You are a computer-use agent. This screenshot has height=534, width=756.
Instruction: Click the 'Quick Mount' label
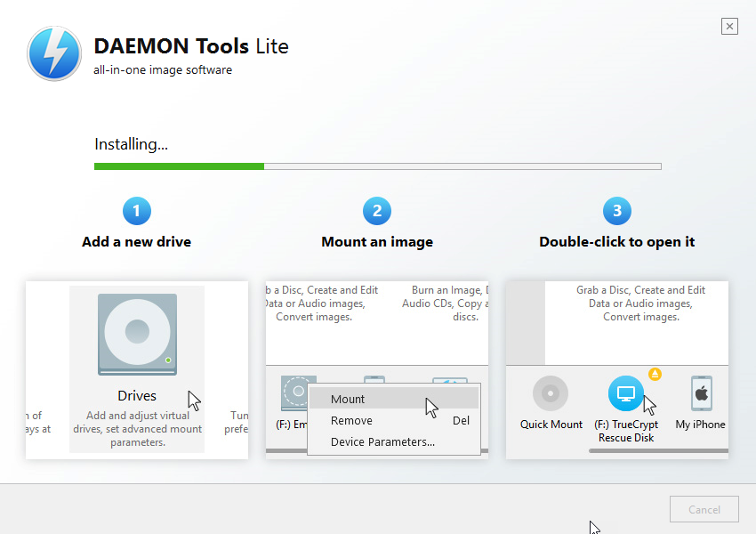click(551, 425)
